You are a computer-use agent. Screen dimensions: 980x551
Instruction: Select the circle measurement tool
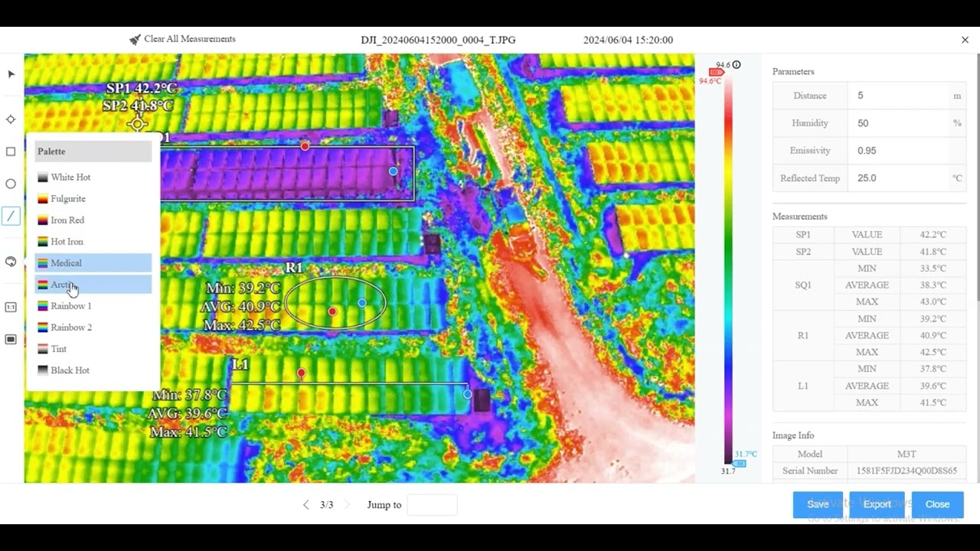(11, 184)
